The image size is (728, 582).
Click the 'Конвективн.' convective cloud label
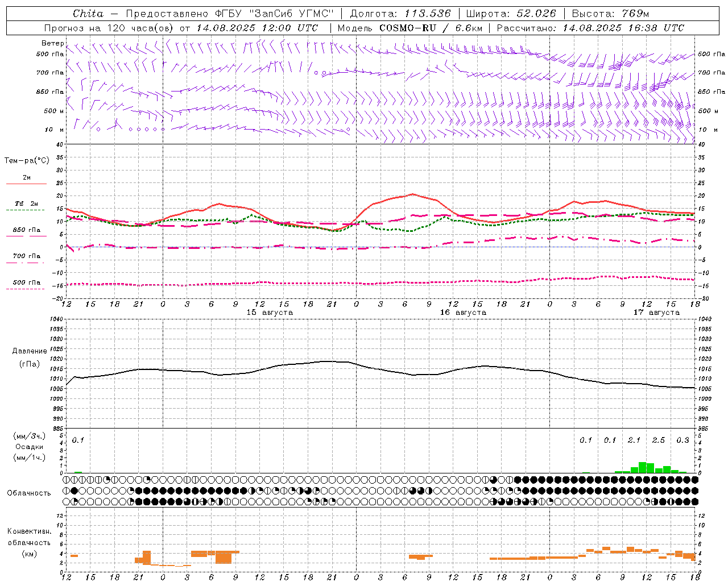30,531
